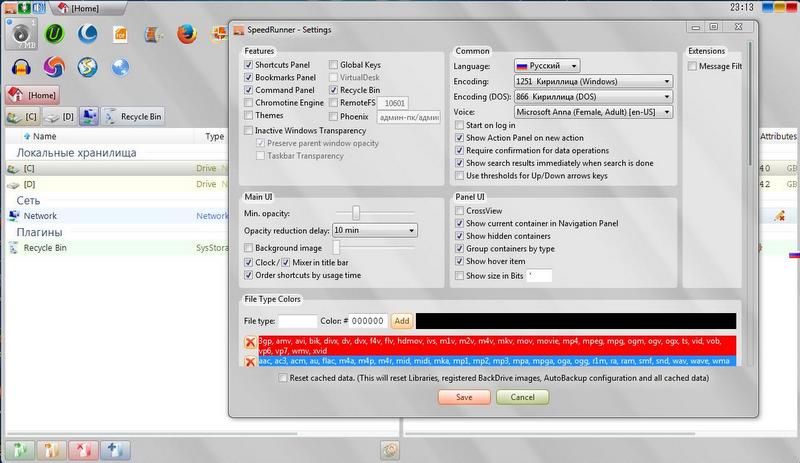This screenshot has width=800, height=463.
Task: Remove the blue audio file type row
Action: tap(250, 362)
